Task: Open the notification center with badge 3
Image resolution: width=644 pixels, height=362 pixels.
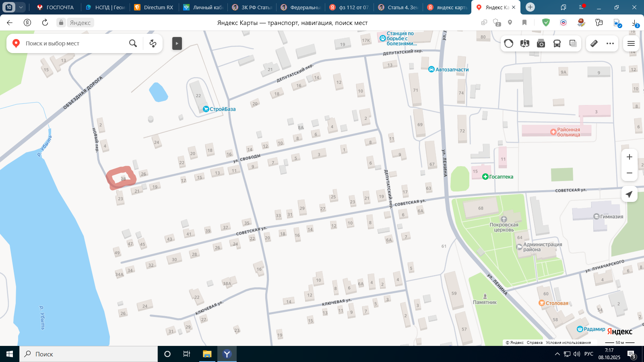Action: [x=632, y=354]
